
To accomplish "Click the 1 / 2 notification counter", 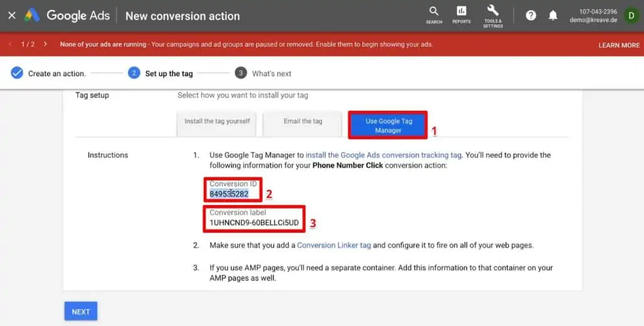I will [x=28, y=44].
